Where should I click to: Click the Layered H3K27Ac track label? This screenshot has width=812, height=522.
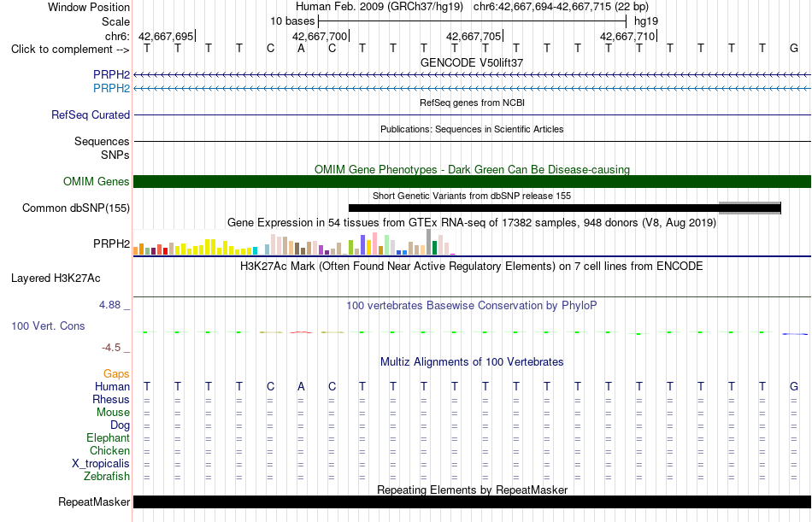[56, 279]
